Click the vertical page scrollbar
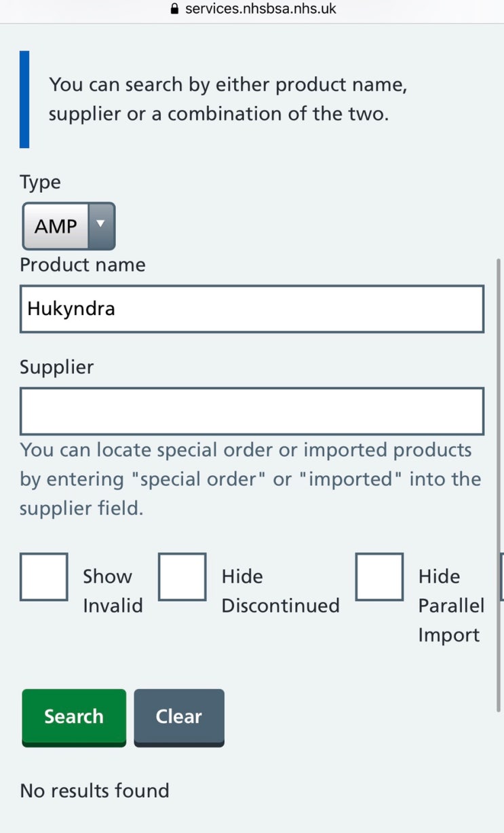This screenshot has width=504, height=833. [499, 475]
